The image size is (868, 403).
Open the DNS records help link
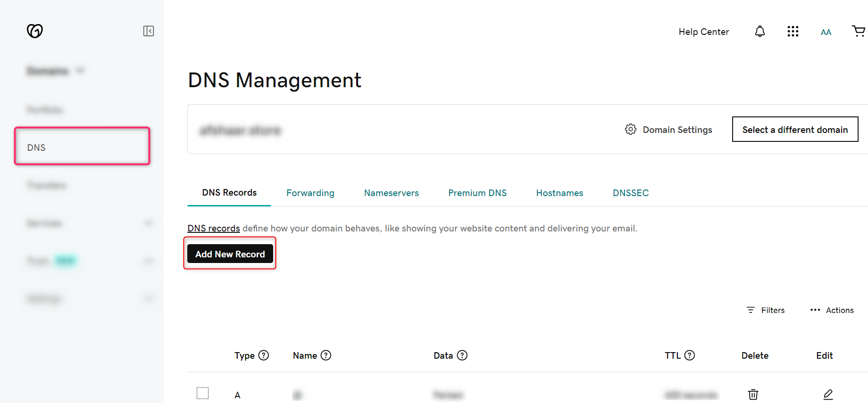point(214,229)
